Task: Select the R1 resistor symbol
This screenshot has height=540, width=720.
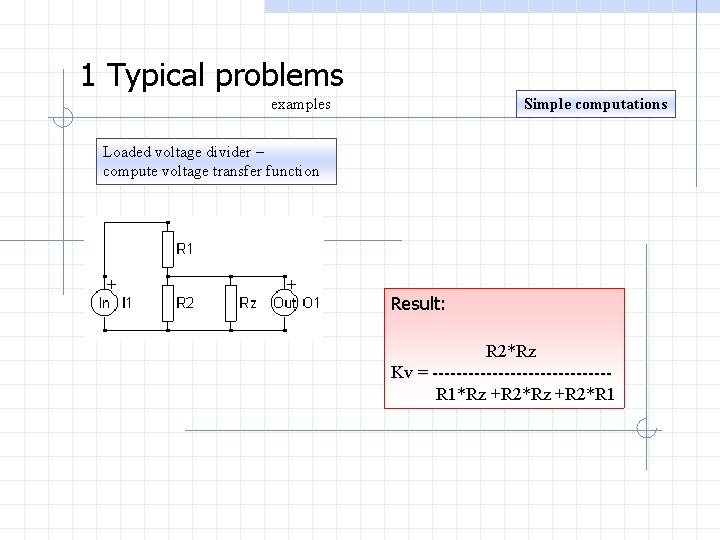Action: (x=168, y=249)
